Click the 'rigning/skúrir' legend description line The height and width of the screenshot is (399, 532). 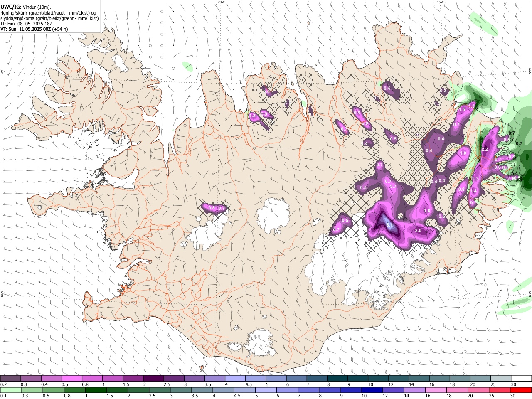point(48,13)
